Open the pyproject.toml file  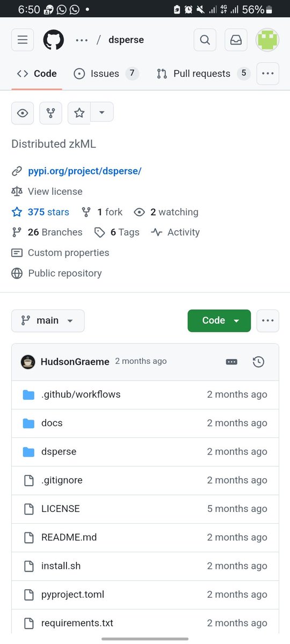[73, 595]
